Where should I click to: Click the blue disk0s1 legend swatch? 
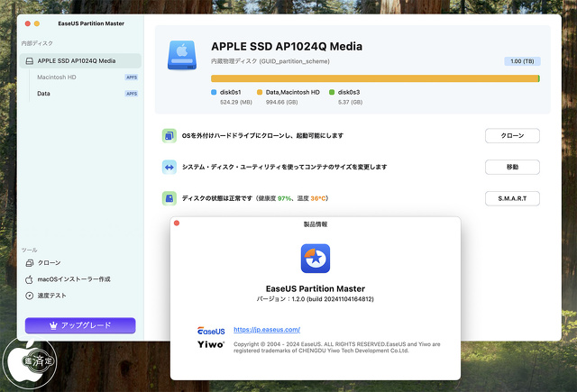[x=214, y=92]
